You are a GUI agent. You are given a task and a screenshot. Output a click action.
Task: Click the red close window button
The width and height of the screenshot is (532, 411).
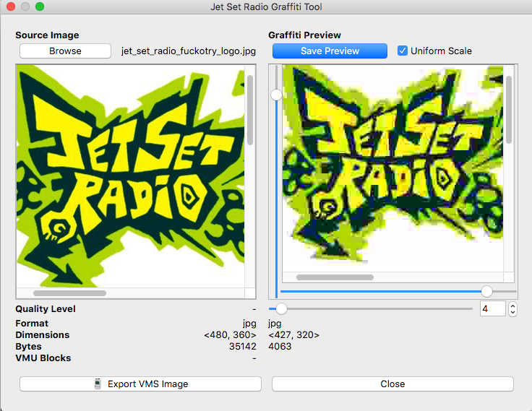pos(11,7)
